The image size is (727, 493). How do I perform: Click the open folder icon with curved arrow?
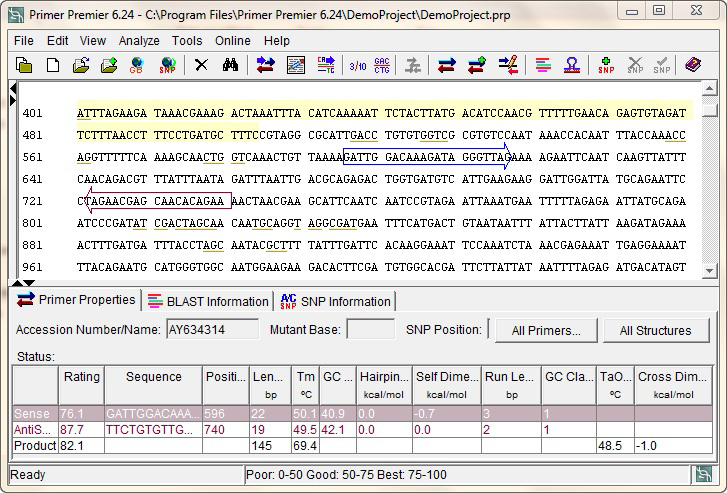click(x=81, y=65)
